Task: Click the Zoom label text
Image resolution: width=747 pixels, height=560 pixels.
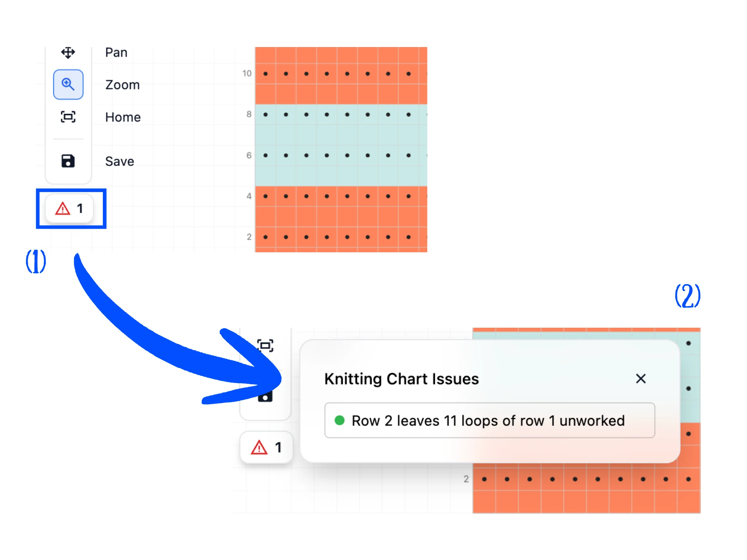Action: point(123,85)
